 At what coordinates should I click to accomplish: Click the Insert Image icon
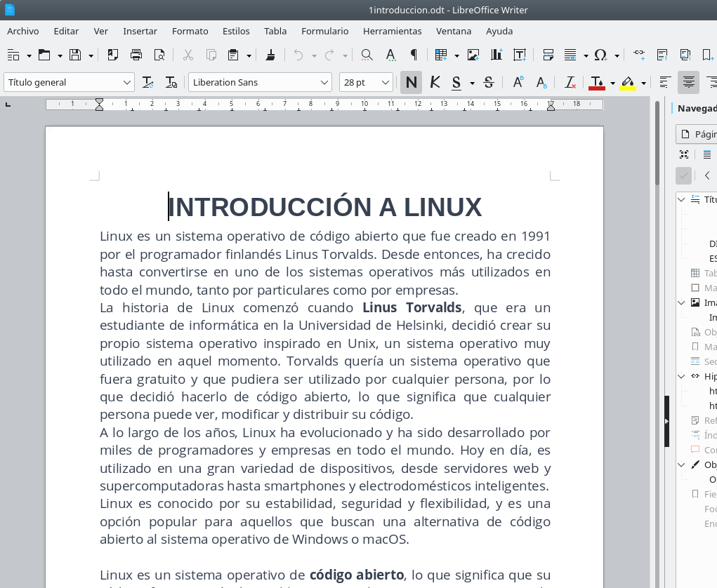click(473, 55)
